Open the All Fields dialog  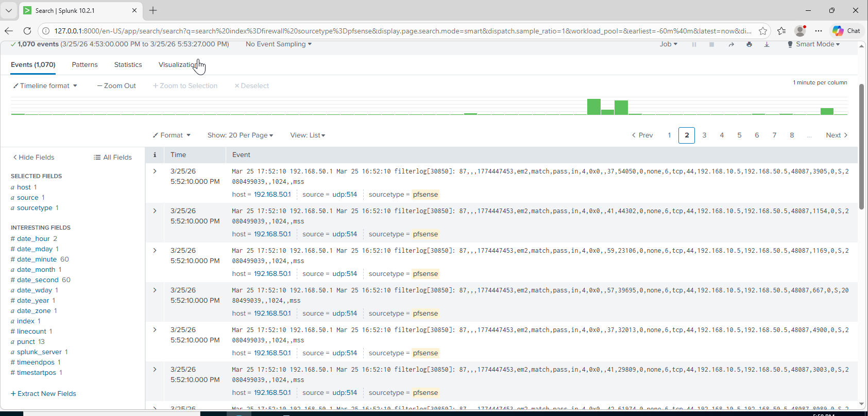pos(113,158)
